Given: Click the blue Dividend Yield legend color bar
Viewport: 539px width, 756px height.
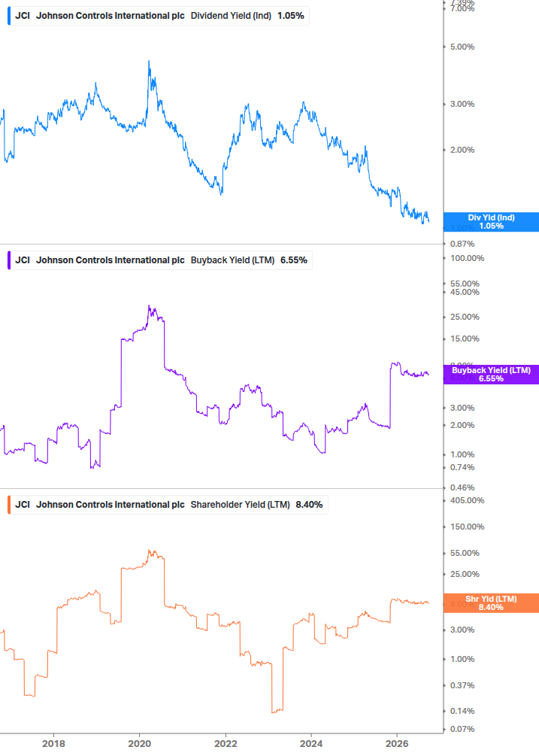Looking at the screenshot, I should click(9, 16).
